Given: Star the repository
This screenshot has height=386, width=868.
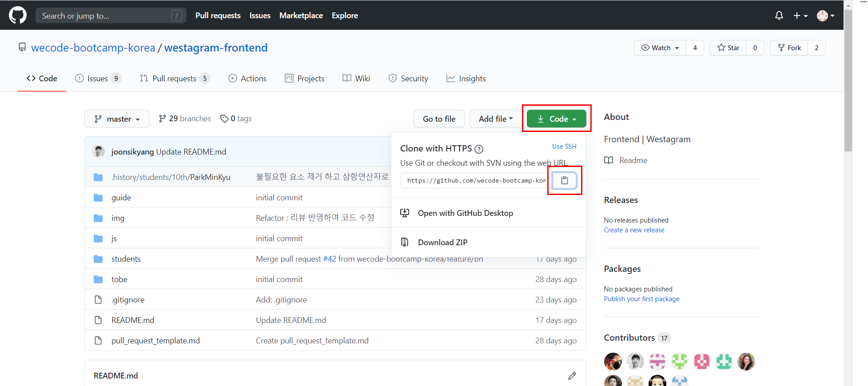Looking at the screenshot, I should click(729, 48).
